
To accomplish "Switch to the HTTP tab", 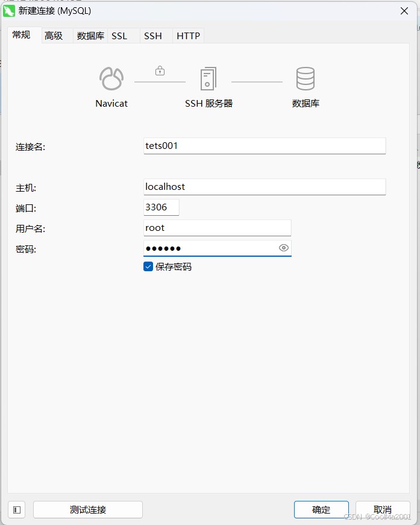I will [x=188, y=36].
